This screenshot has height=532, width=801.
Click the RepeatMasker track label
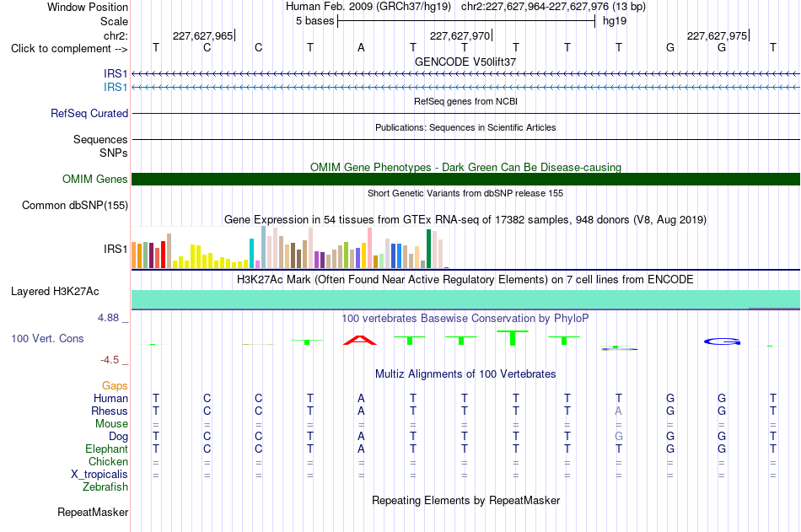[93, 512]
